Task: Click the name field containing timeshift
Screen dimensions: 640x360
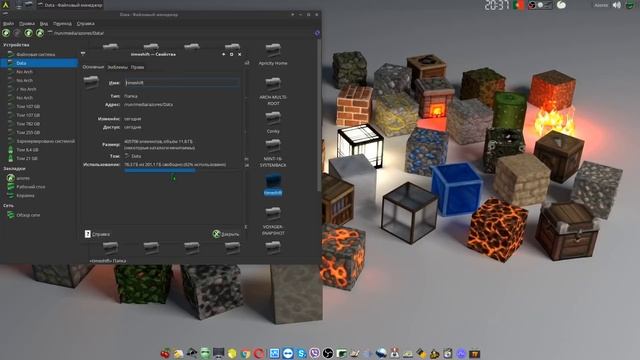Action: pyautogui.click(x=182, y=82)
